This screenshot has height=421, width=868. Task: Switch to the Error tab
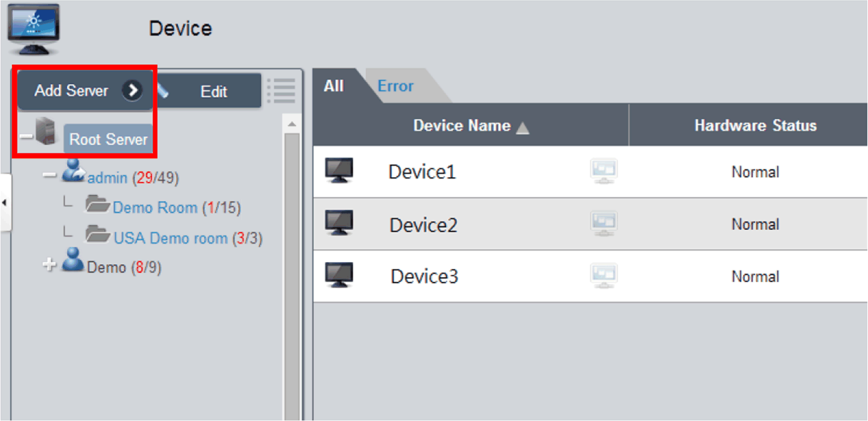(x=395, y=86)
